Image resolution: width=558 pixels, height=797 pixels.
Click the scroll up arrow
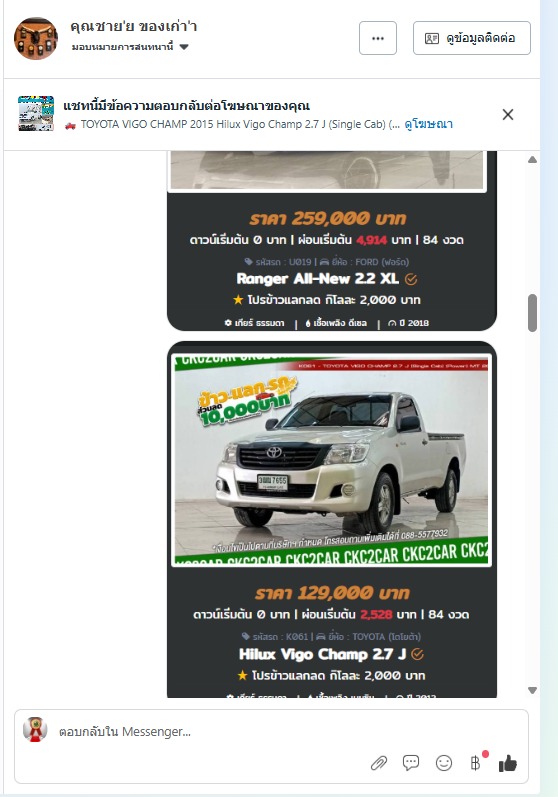(532, 160)
